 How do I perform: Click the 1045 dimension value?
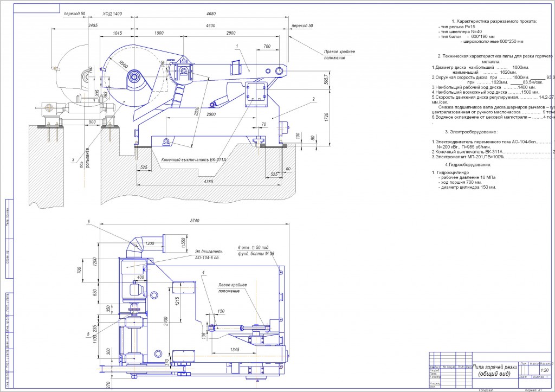(117, 33)
